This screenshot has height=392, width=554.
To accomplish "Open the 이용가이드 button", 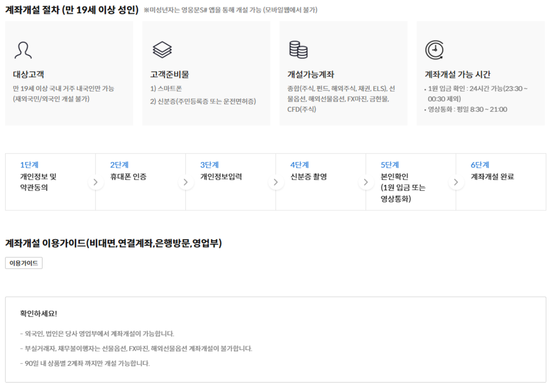I will [x=24, y=263].
